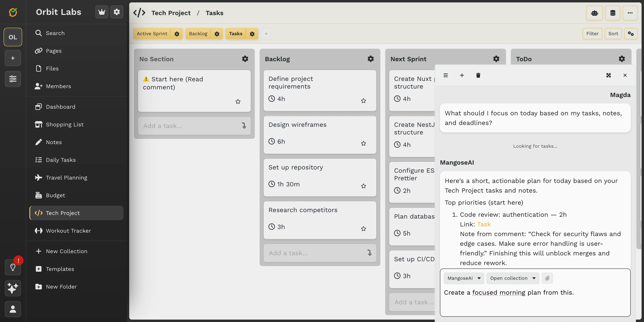Image resolution: width=644 pixels, height=322 pixels.
Task: Star the Design wireframes task
Action: 363,143
